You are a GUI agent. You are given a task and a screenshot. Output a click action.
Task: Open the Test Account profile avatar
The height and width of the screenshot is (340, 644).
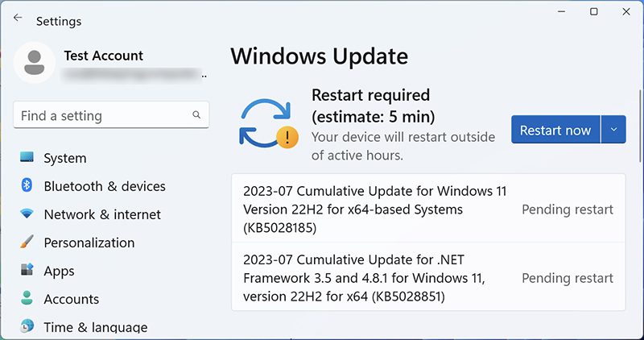(35, 63)
